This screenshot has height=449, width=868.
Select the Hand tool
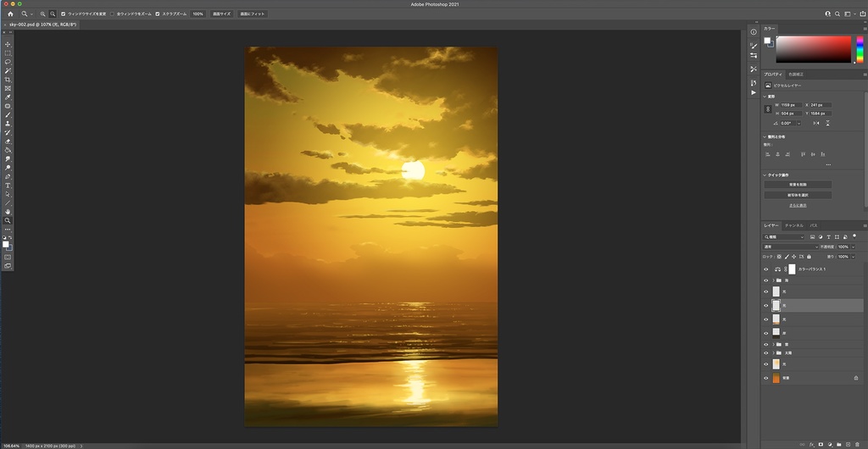[x=8, y=211]
